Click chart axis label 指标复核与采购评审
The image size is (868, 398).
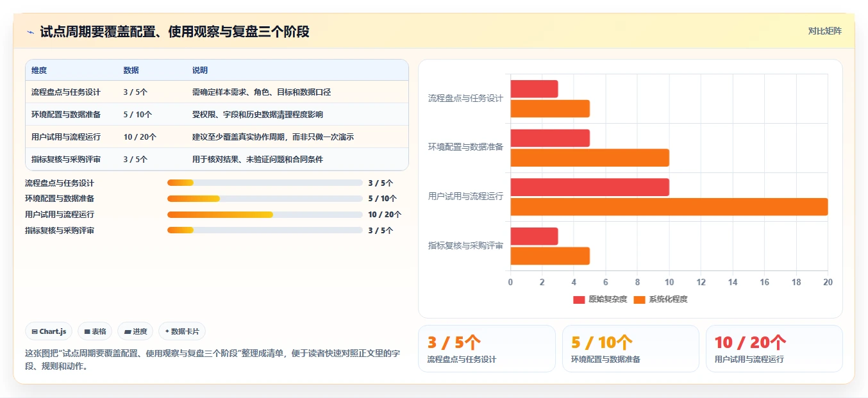(x=465, y=245)
